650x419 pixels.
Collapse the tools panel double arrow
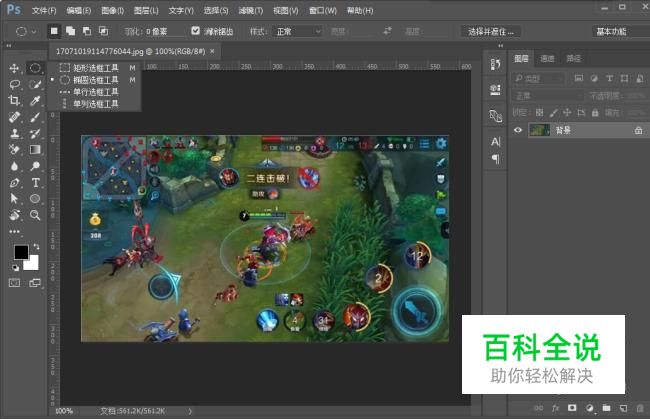[8, 46]
